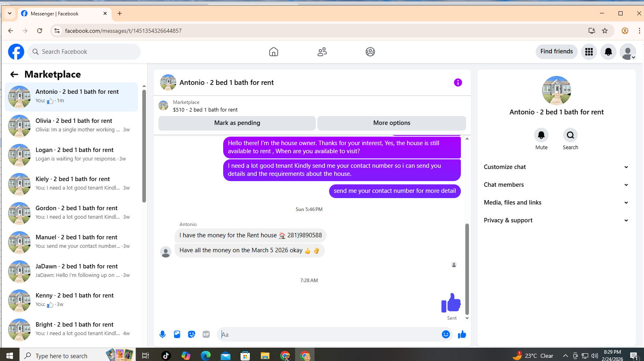This screenshot has height=361, width=644.
Task: Select Manuel conversation in list
Action: click(x=71, y=243)
